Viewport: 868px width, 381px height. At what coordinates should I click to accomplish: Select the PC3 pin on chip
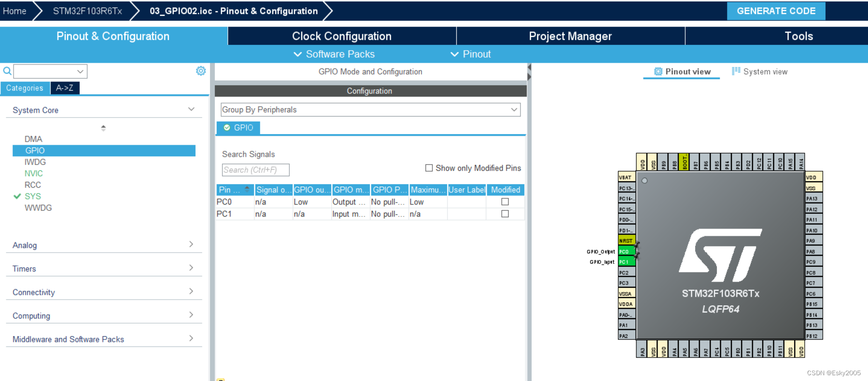627,283
